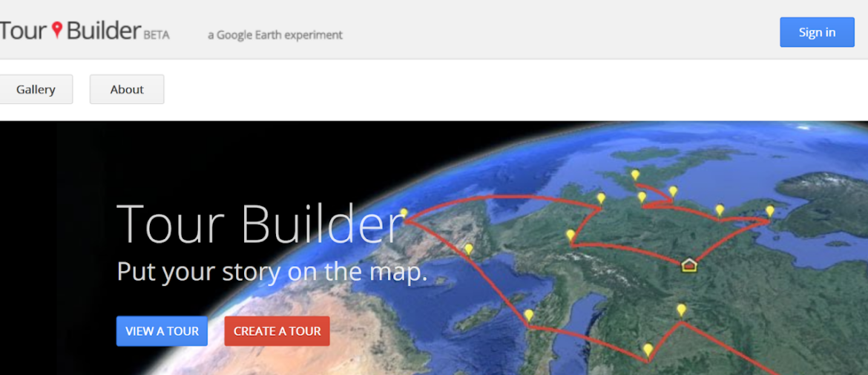The width and height of the screenshot is (868, 375).
Task: Click the house marker on the map
Action: pyautogui.click(x=688, y=265)
